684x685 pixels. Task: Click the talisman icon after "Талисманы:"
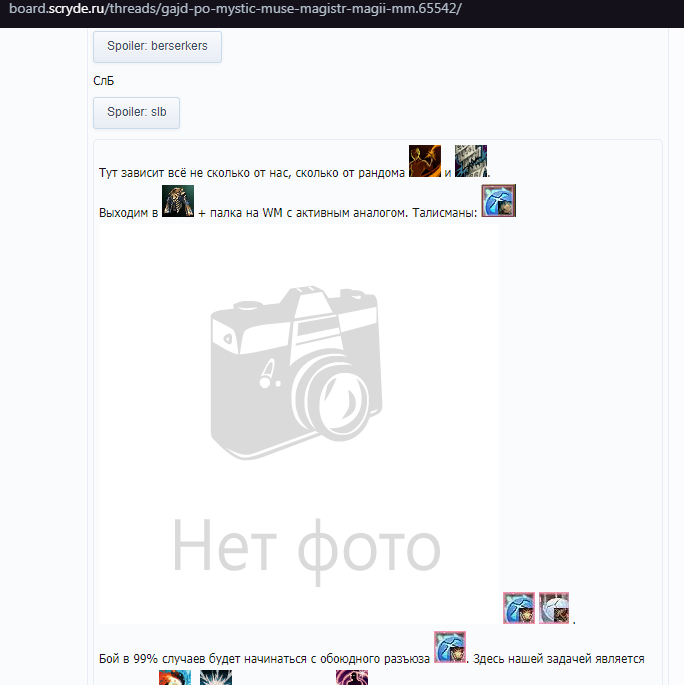tap(498, 201)
